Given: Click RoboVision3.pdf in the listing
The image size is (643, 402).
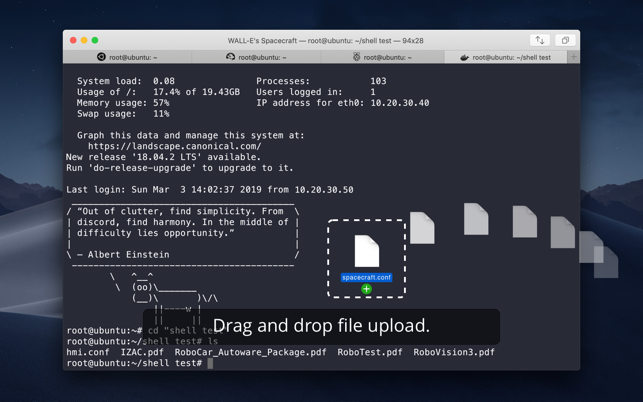Looking at the screenshot, I should (x=454, y=352).
